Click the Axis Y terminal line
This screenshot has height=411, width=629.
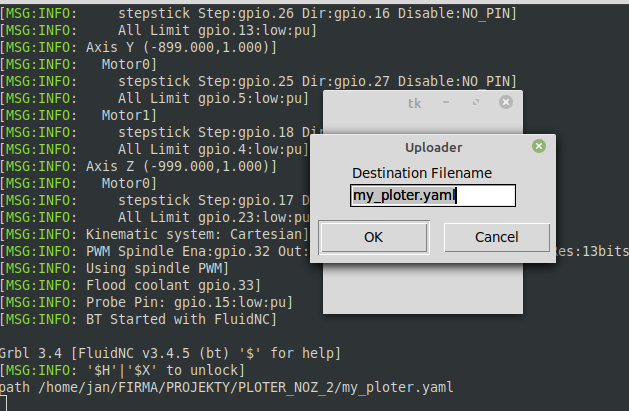(x=138, y=47)
